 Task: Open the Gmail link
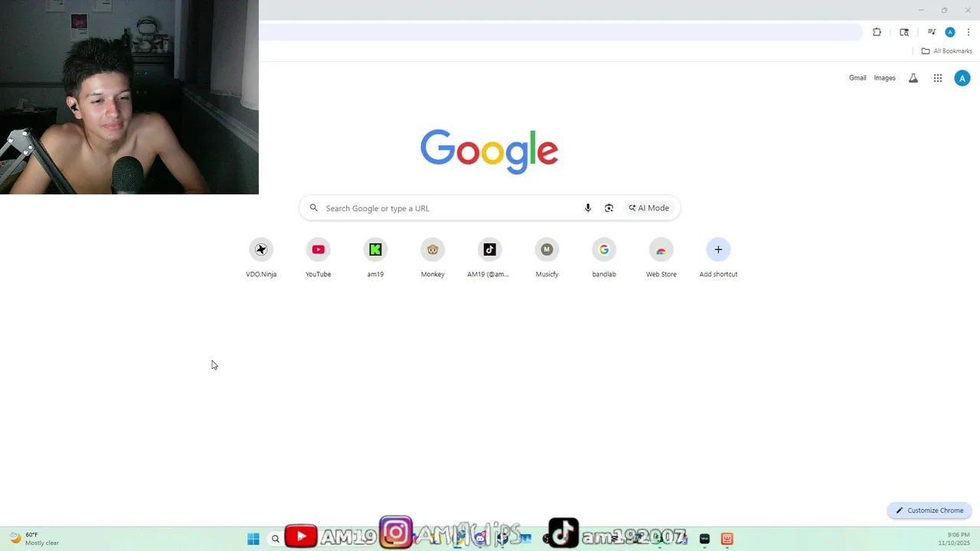point(857,78)
